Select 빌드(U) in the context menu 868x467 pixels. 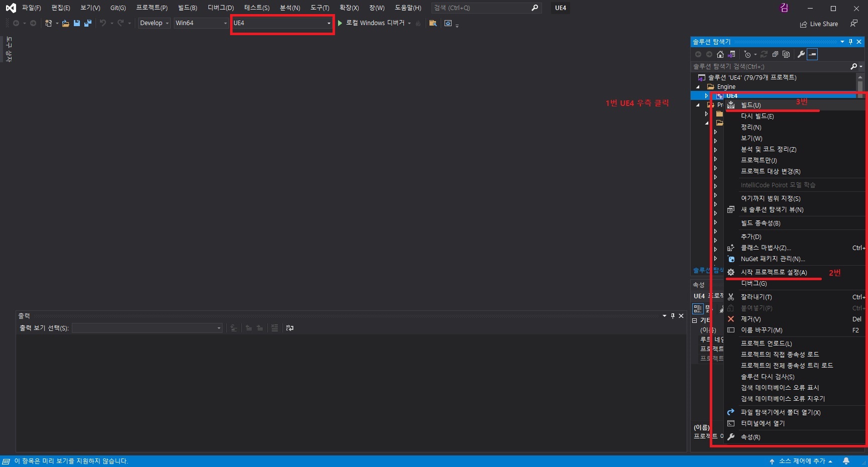(x=794, y=105)
